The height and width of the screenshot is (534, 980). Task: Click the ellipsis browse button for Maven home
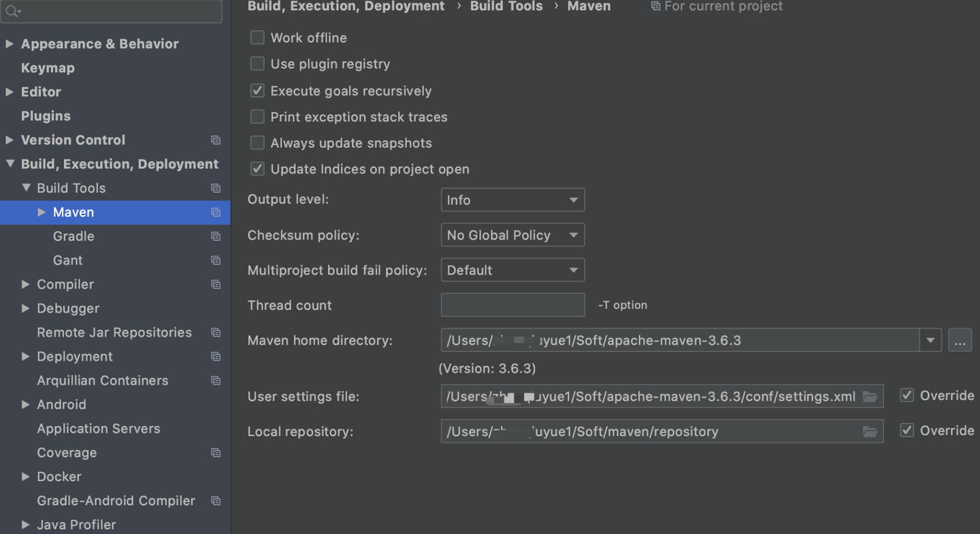pos(960,341)
